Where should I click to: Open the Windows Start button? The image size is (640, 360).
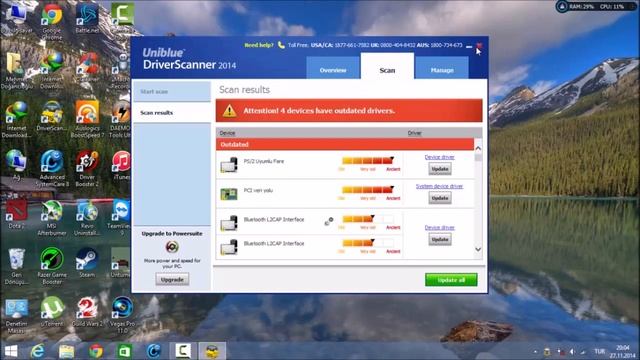point(11,351)
